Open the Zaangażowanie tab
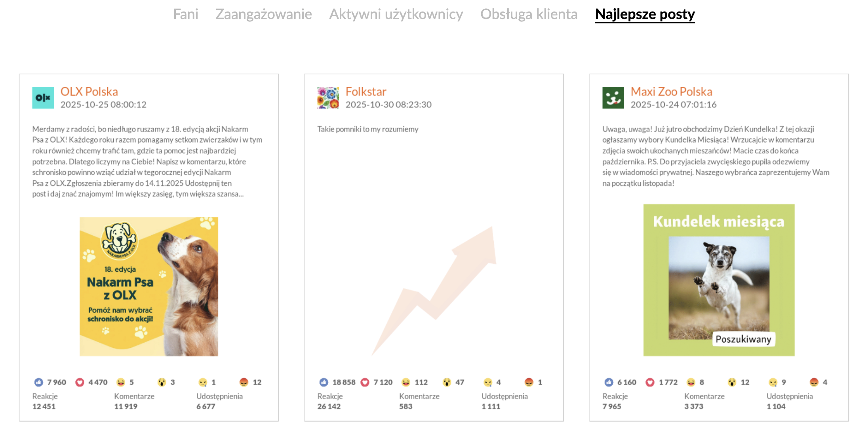 click(263, 14)
